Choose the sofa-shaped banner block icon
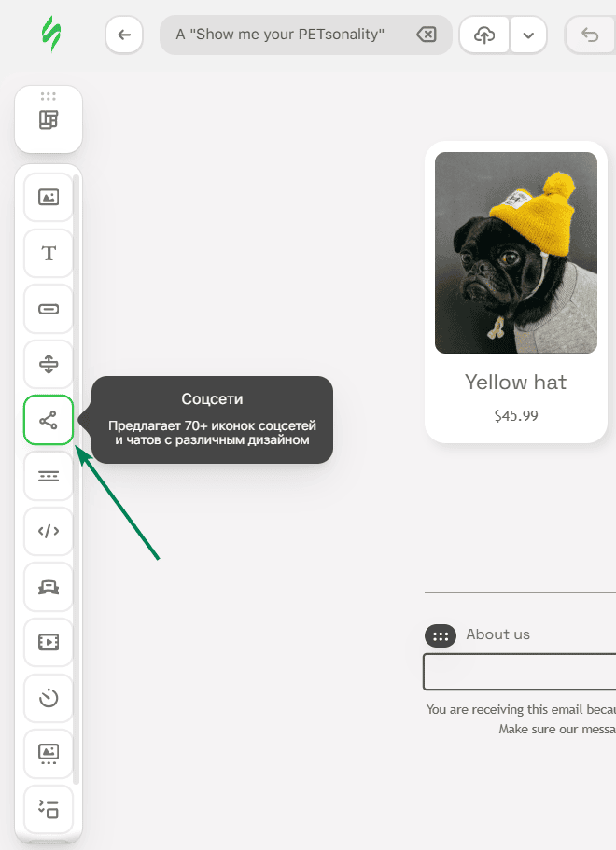616x850 pixels. click(49, 587)
